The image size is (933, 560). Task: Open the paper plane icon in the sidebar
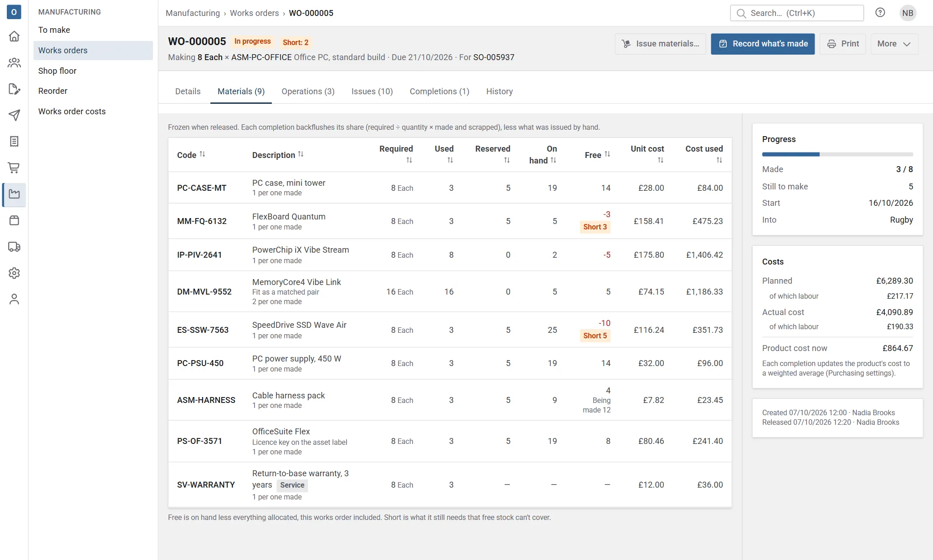click(x=14, y=115)
